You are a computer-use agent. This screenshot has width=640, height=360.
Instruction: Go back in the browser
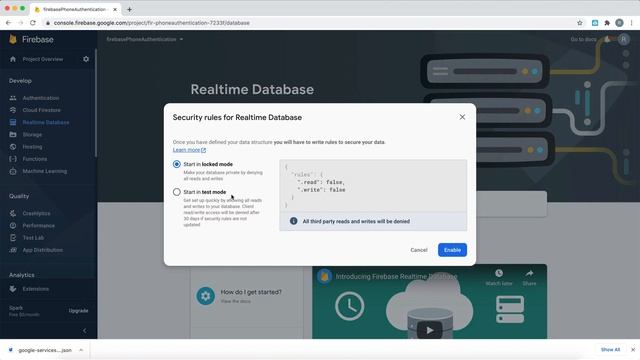pyautogui.click(x=8, y=23)
